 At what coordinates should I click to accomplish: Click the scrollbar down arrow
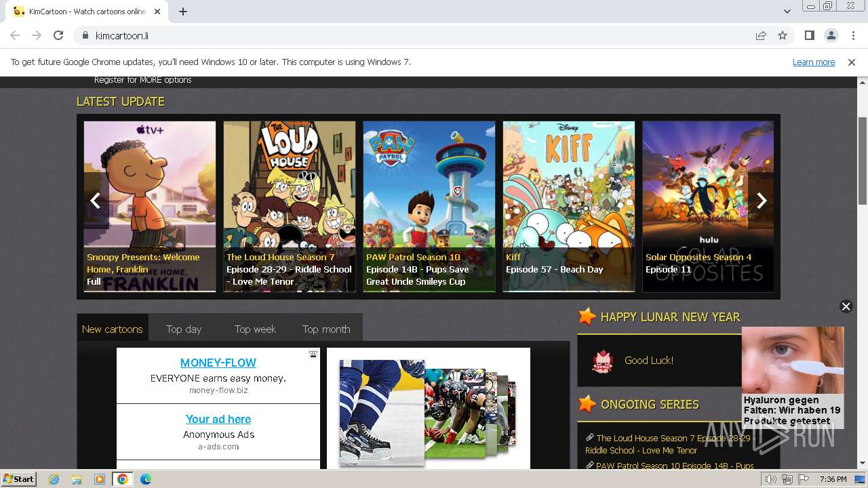tap(862, 464)
